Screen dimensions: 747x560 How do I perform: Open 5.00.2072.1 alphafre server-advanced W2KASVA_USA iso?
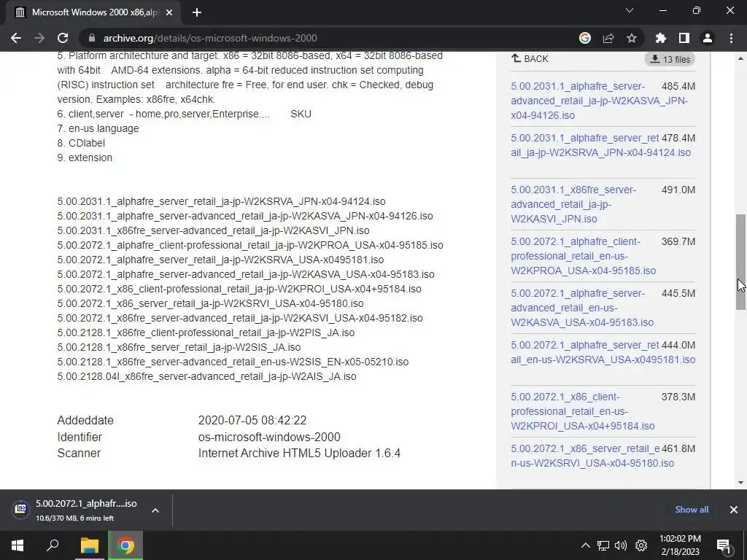click(x=582, y=308)
